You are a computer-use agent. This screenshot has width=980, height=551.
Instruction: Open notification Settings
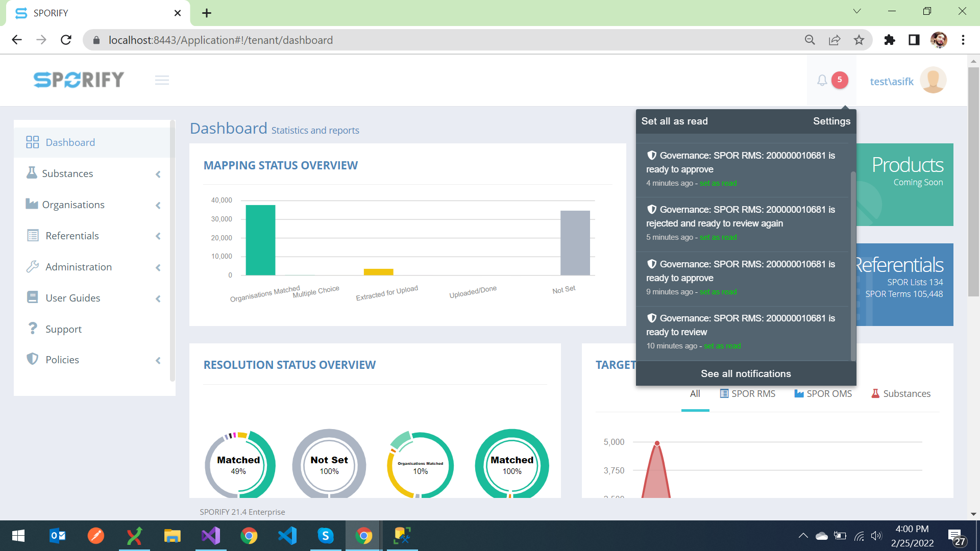[831, 121]
